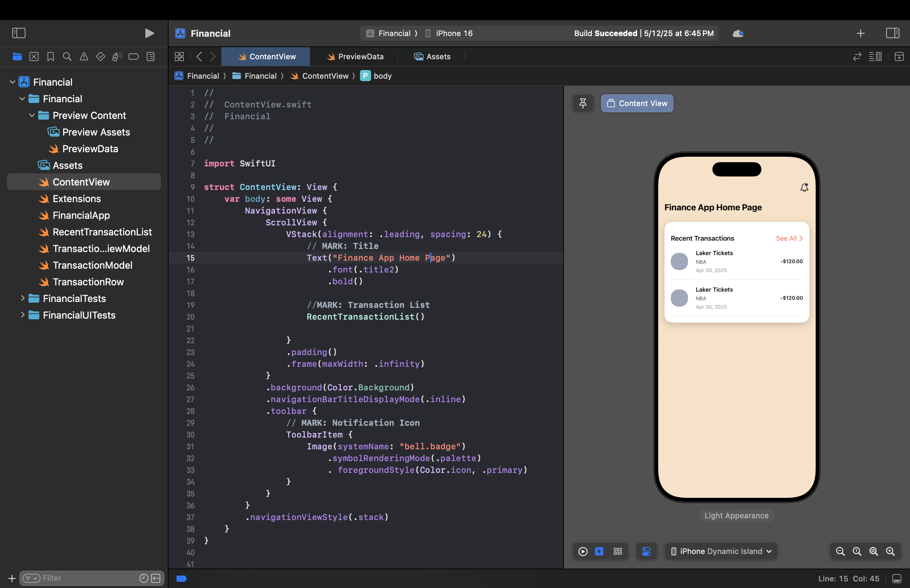The width and height of the screenshot is (910, 588).
Task: Toggle recent files filter clock icon
Action: [144, 578]
